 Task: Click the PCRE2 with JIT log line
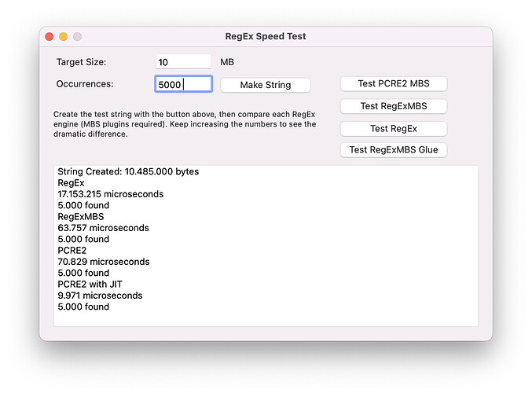[90, 284]
